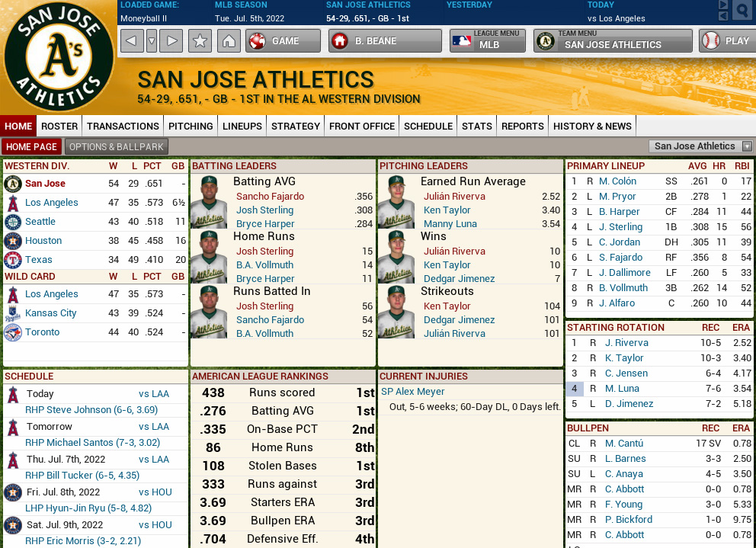
Task: Click the Los Angeles logo in Wild Card
Action: pos(13,295)
